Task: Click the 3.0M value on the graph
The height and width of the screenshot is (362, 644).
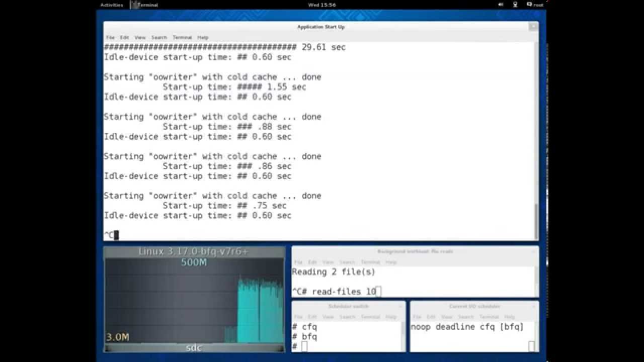Action: (118, 337)
